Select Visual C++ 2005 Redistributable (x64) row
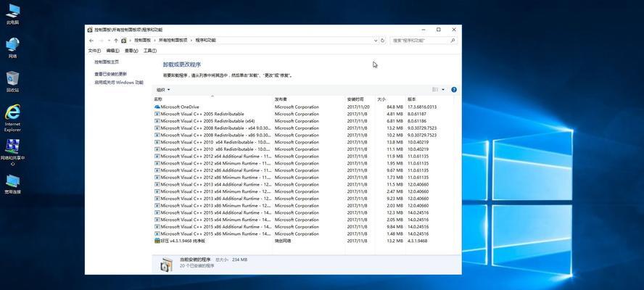The height and width of the screenshot is (290, 644). click(x=304, y=121)
